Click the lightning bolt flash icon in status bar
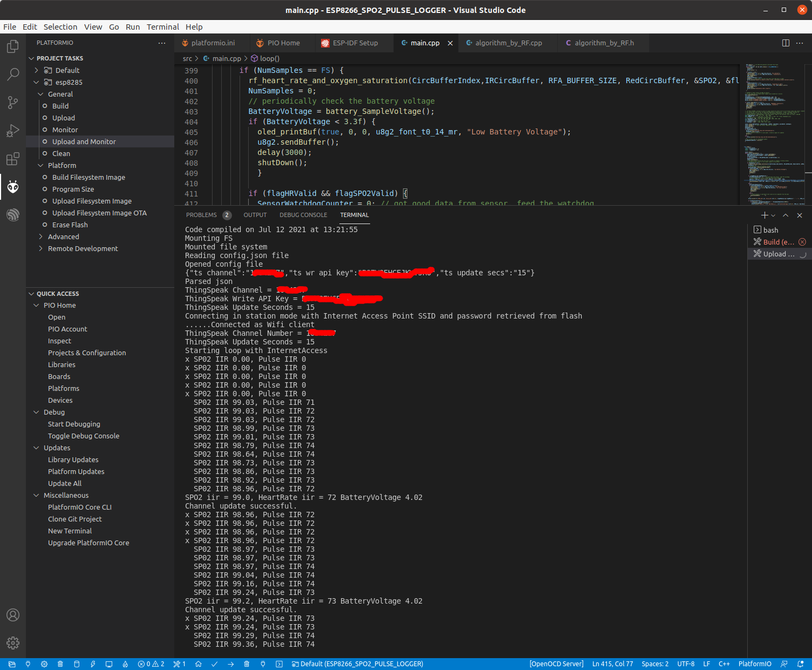 coord(93,664)
